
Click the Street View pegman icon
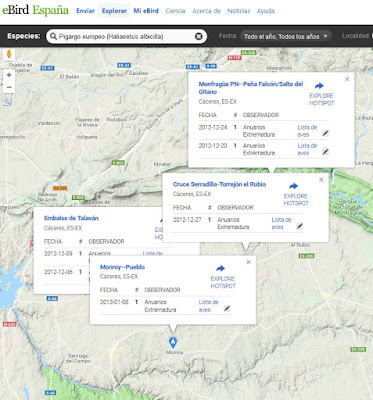coord(9,54)
